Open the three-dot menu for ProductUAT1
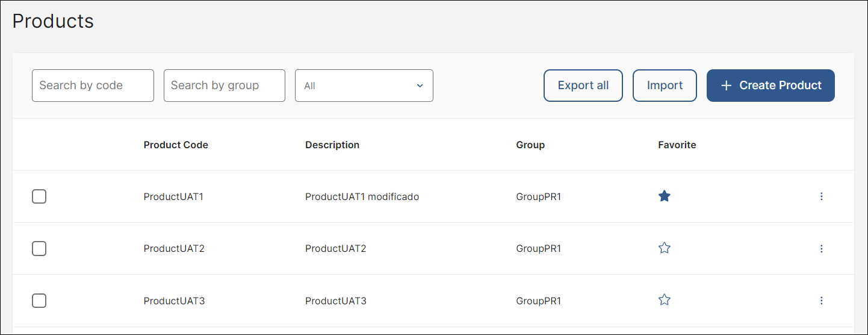Image resolution: width=868 pixels, height=335 pixels. [x=821, y=196]
